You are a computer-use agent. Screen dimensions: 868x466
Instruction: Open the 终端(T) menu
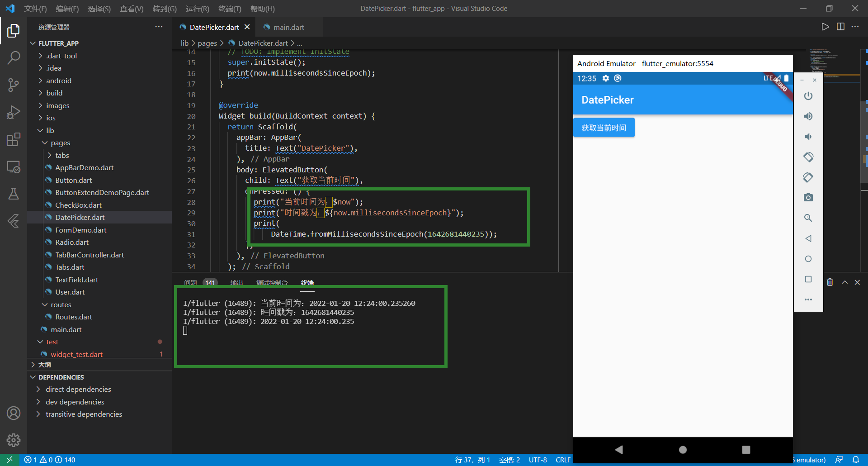click(230, 9)
